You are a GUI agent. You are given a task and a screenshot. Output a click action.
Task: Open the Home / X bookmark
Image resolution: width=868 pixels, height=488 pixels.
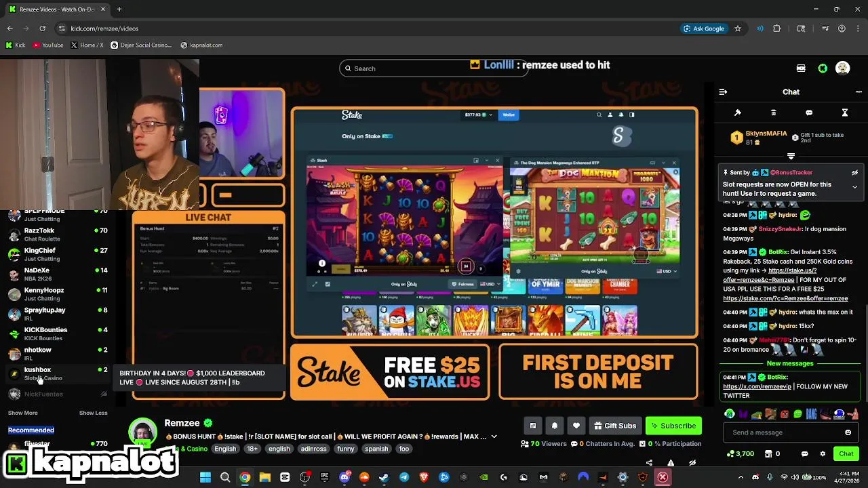[x=87, y=45]
